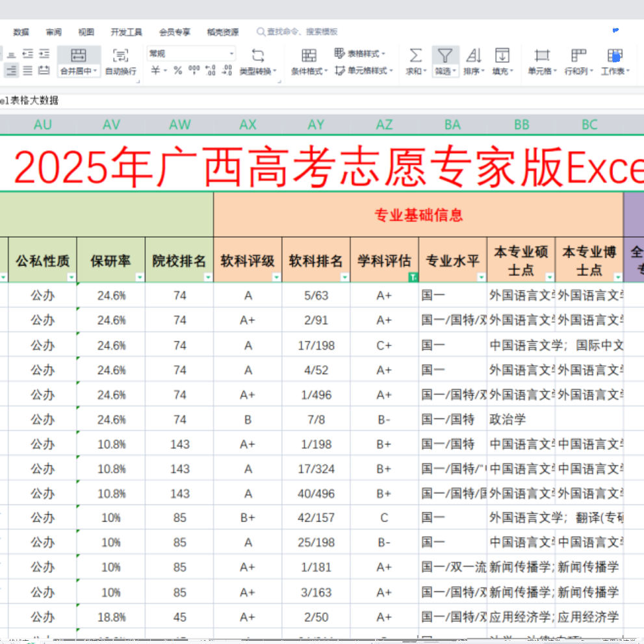Click the 求和 sum sigma icon
This screenshot has height=644, width=644.
(x=415, y=55)
